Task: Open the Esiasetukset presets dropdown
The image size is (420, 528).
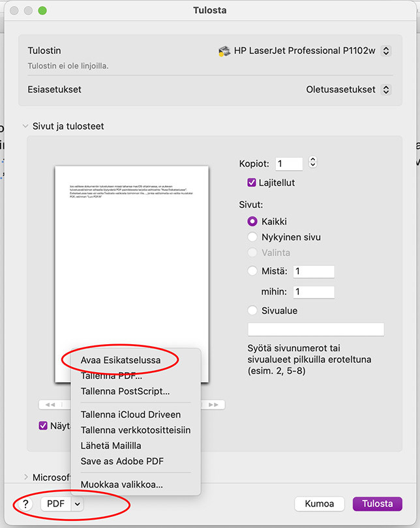Action: tap(385, 89)
